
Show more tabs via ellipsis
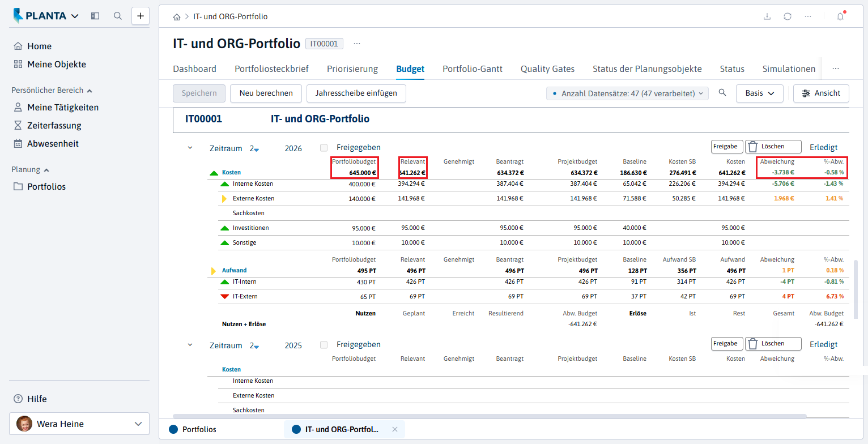(836, 69)
